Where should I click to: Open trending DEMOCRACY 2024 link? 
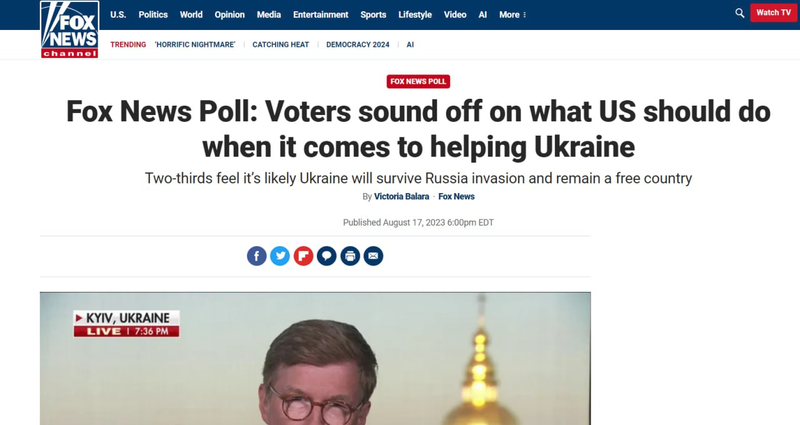pyautogui.click(x=358, y=45)
